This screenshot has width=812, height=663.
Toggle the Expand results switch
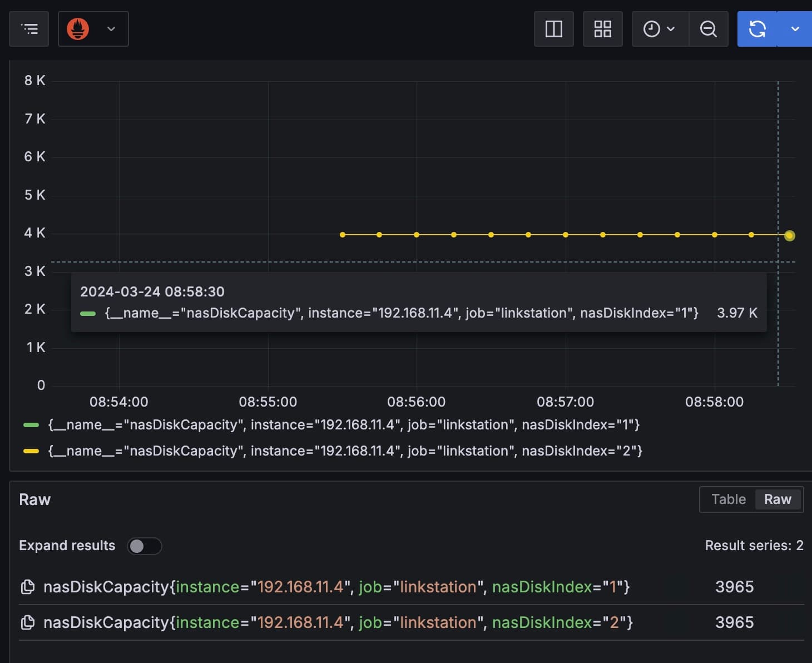[145, 546]
